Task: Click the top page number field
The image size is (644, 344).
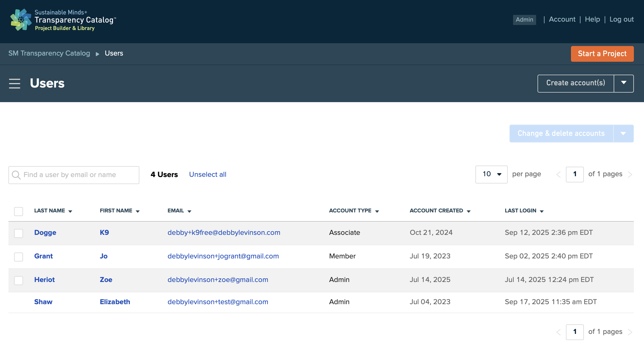Action: pyautogui.click(x=575, y=174)
